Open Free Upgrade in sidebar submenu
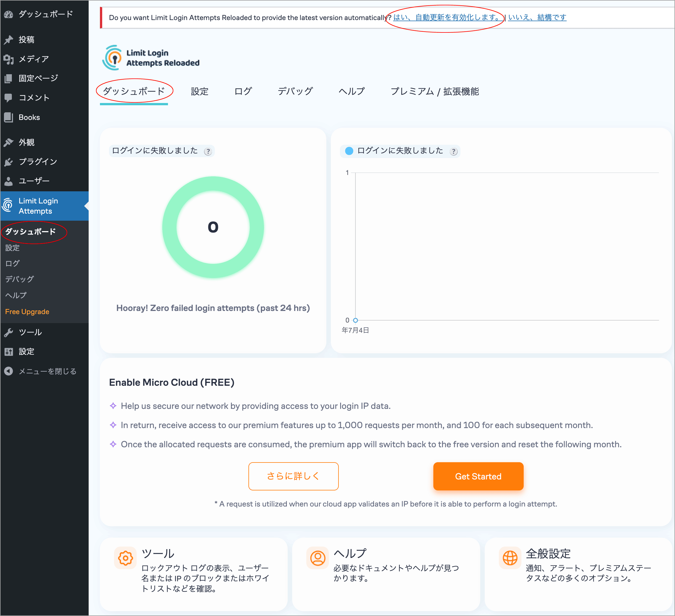 (x=27, y=312)
